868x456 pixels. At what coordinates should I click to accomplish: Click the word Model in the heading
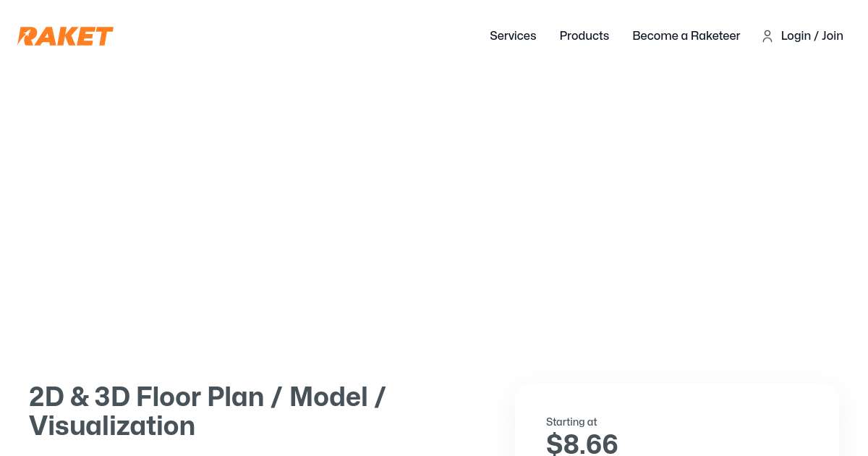[328, 397]
